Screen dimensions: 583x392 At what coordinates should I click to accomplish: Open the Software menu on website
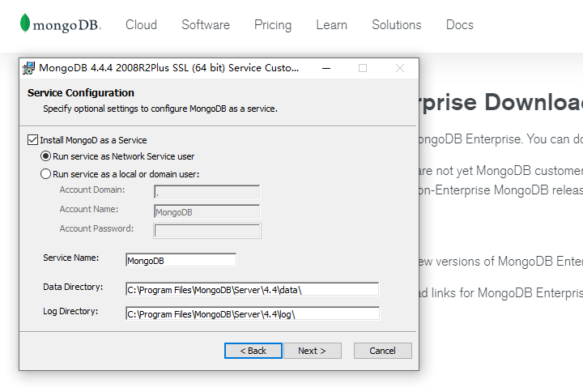coord(206,25)
